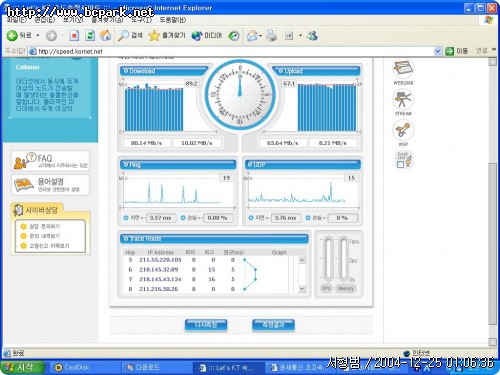Viewport: 500px width, 375px height.
Task: Click the Print icon in the toolbar
Action: (x=272, y=35)
